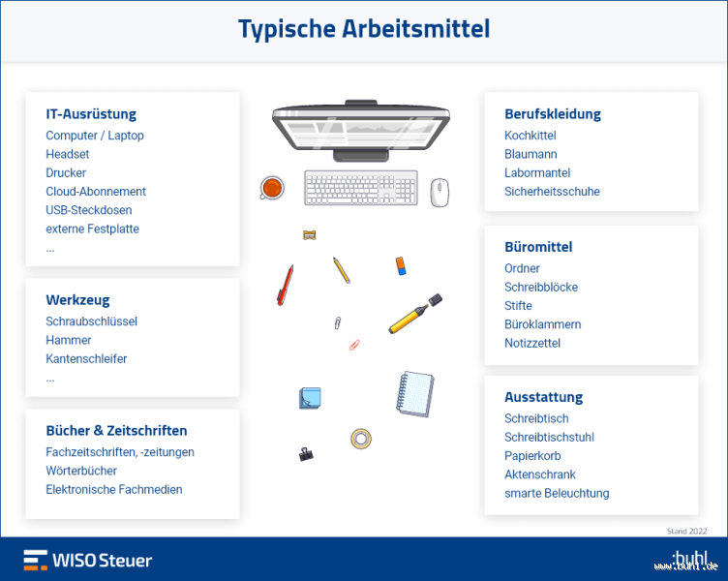Click the IT-Ausrüstung heading
The height and width of the screenshot is (581, 728).
[x=91, y=114]
